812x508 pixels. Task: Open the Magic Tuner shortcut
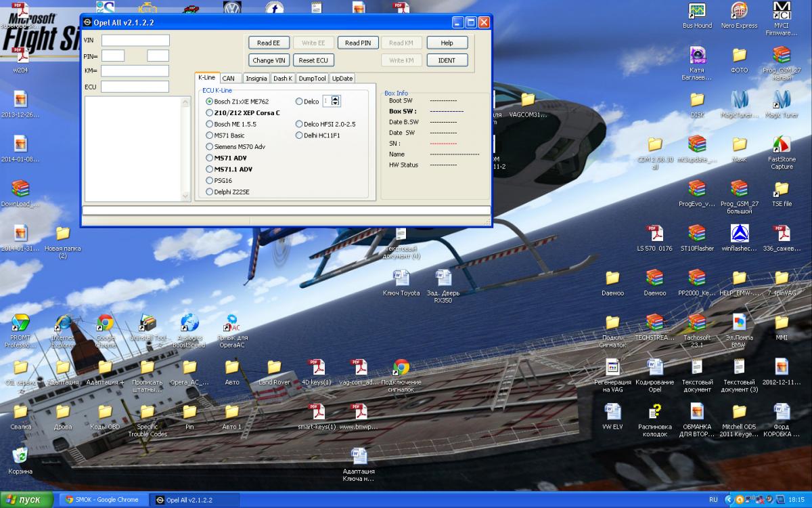tap(782, 100)
